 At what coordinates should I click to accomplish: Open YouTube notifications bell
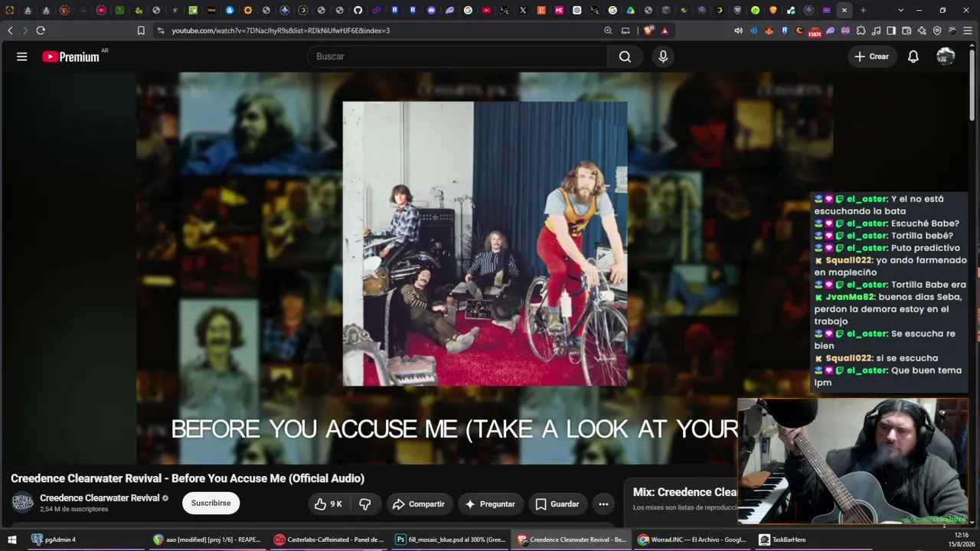(913, 57)
